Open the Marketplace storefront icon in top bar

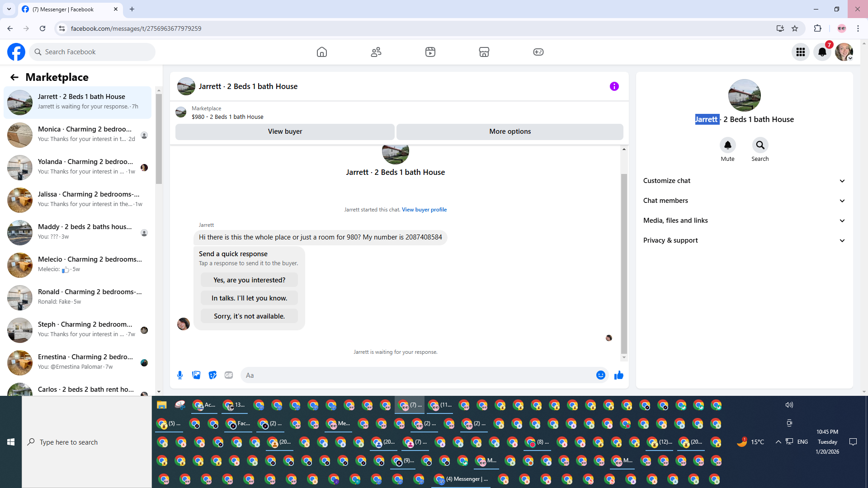click(x=484, y=52)
